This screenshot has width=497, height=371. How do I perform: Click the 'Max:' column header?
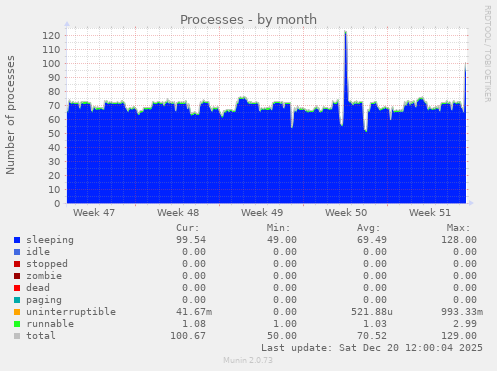point(458,228)
